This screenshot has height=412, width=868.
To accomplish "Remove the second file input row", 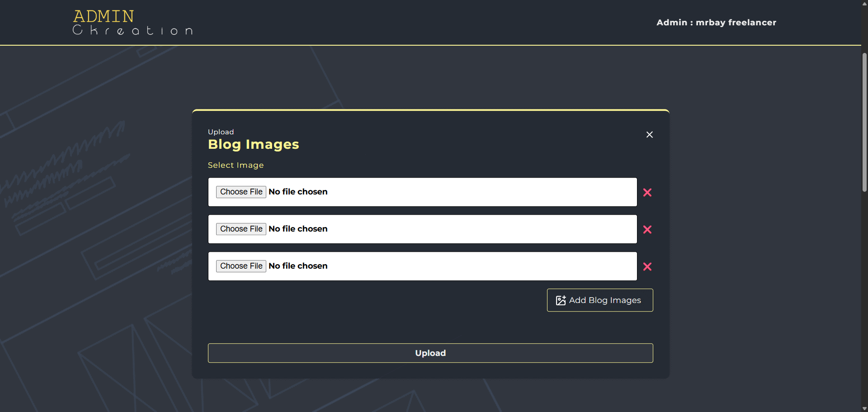I will pyautogui.click(x=647, y=230).
